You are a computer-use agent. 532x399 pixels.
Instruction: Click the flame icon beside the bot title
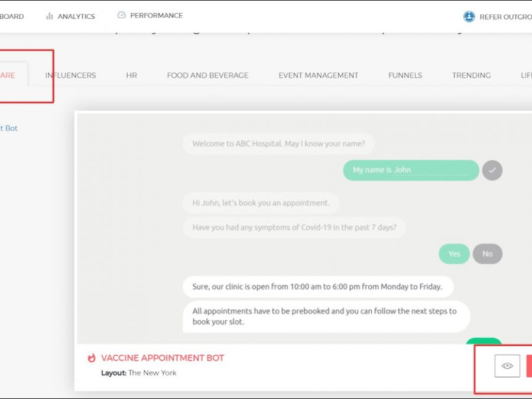pyautogui.click(x=92, y=358)
